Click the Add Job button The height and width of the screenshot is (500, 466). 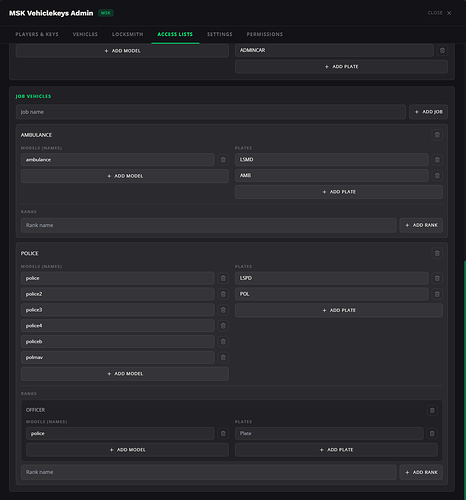428,112
